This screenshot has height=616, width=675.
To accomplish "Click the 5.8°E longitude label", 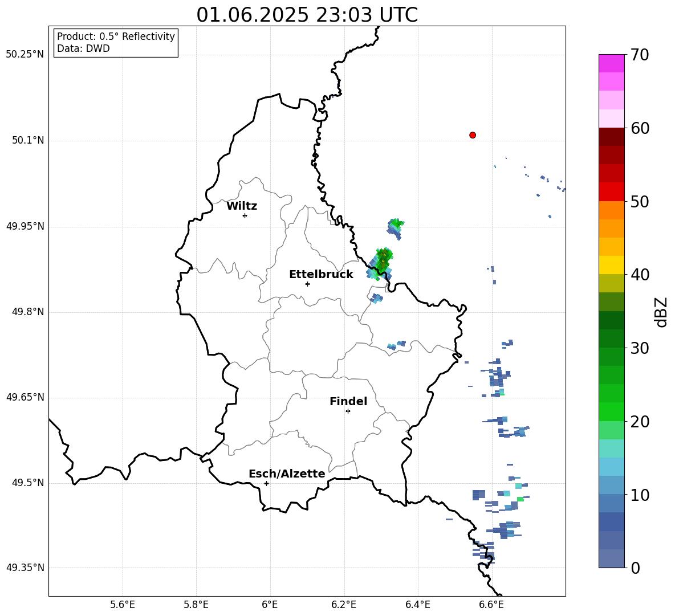I will tap(196, 605).
